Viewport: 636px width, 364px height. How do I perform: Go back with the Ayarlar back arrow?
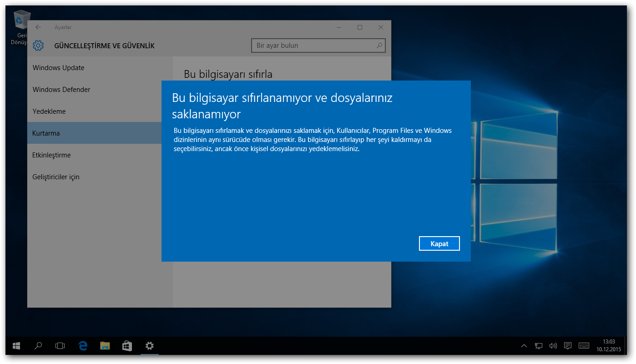tap(38, 27)
